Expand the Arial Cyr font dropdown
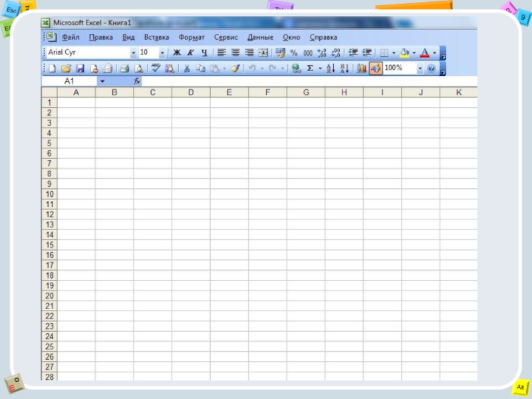532x399 pixels. [x=133, y=53]
